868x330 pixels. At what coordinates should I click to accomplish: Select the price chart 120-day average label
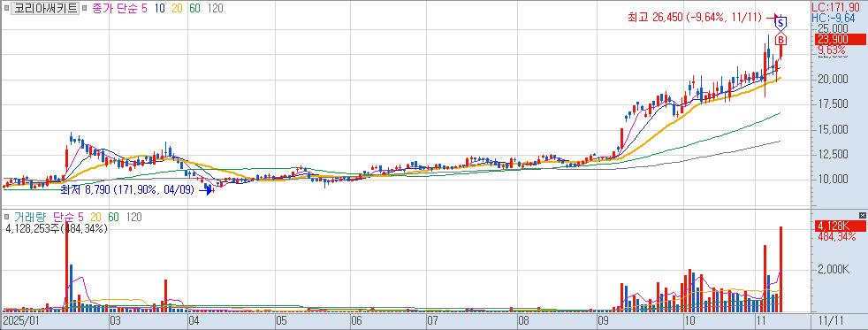(215, 9)
